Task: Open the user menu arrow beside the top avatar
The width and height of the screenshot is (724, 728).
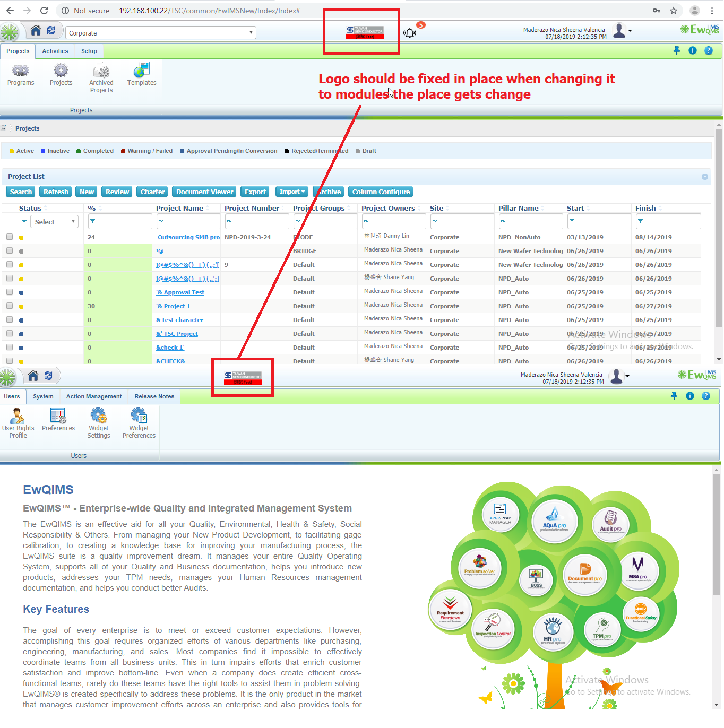Action: tap(630, 31)
